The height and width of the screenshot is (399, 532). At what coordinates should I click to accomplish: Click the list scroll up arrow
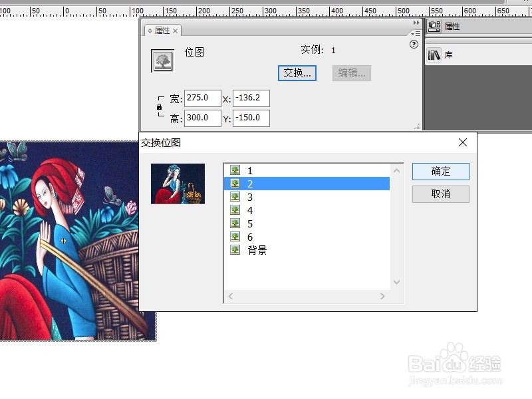point(396,171)
